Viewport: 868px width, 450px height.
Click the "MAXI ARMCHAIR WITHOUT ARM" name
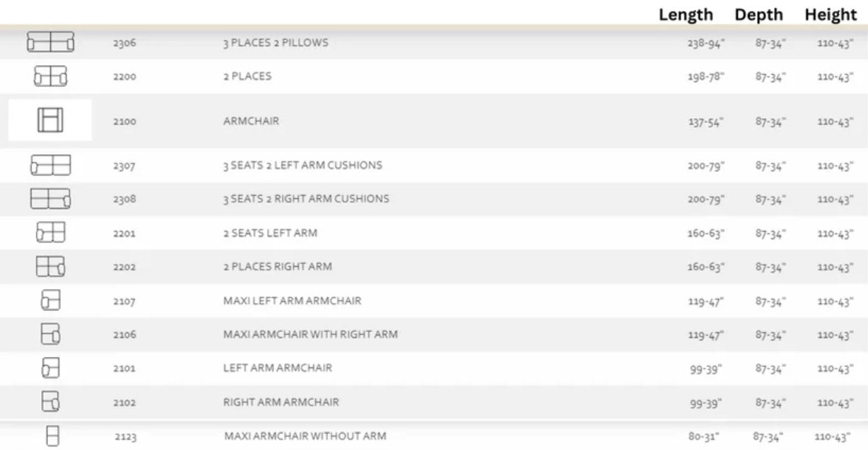point(305,436)
